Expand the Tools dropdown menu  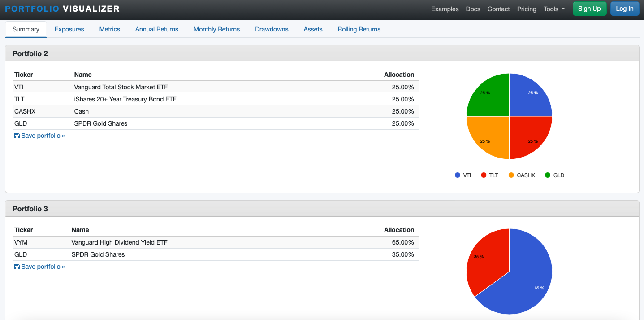(x=554, y=9)
